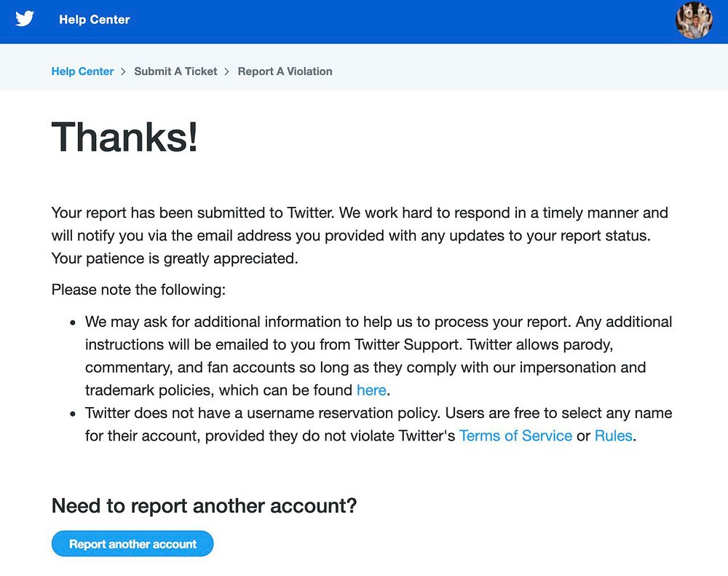Open the profile avatar menu
728x576 pixels.
pyautogui.click(x=693, y=20)
